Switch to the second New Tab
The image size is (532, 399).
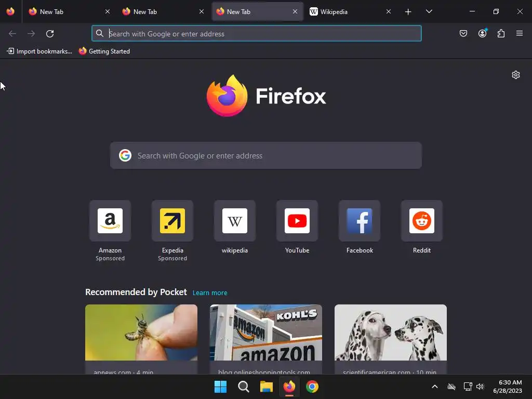click(x=163, y=11)
